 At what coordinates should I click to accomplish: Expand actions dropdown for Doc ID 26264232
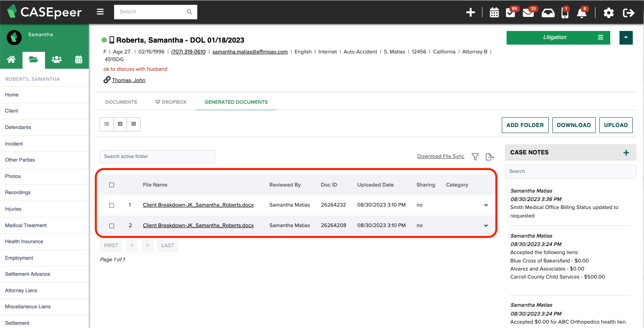486,205
